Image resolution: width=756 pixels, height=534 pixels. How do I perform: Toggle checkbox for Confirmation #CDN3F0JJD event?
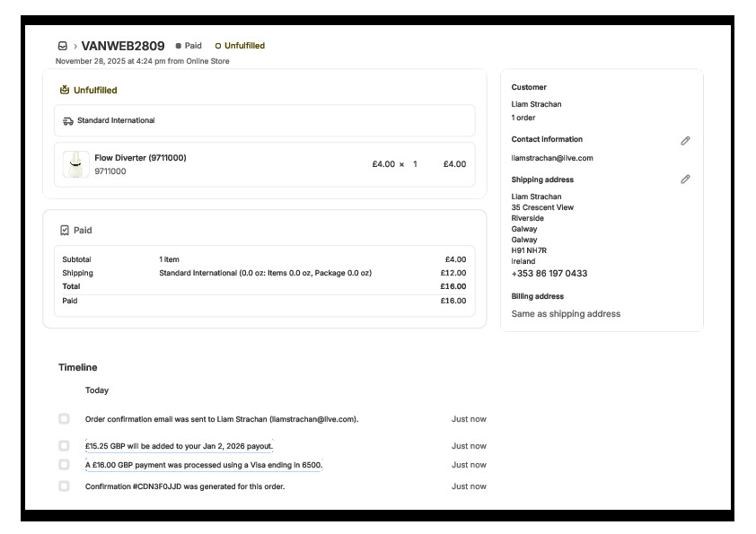(64, 486)
